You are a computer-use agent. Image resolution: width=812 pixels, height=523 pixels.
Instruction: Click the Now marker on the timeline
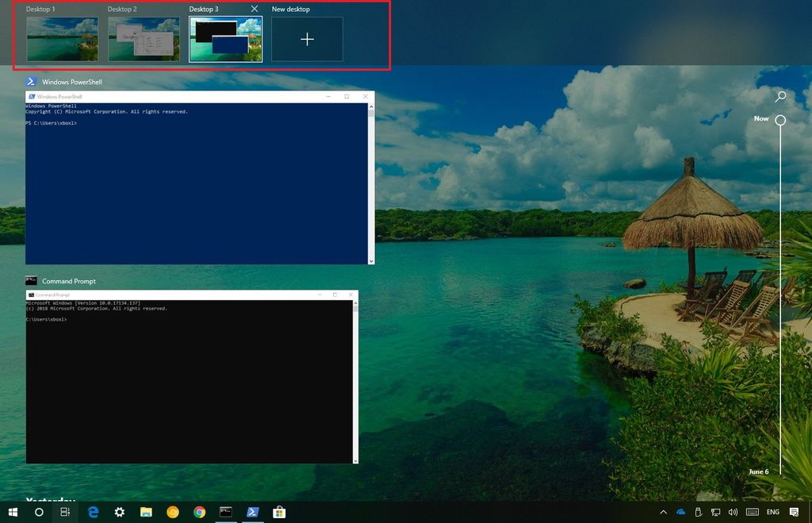[781, 119]
